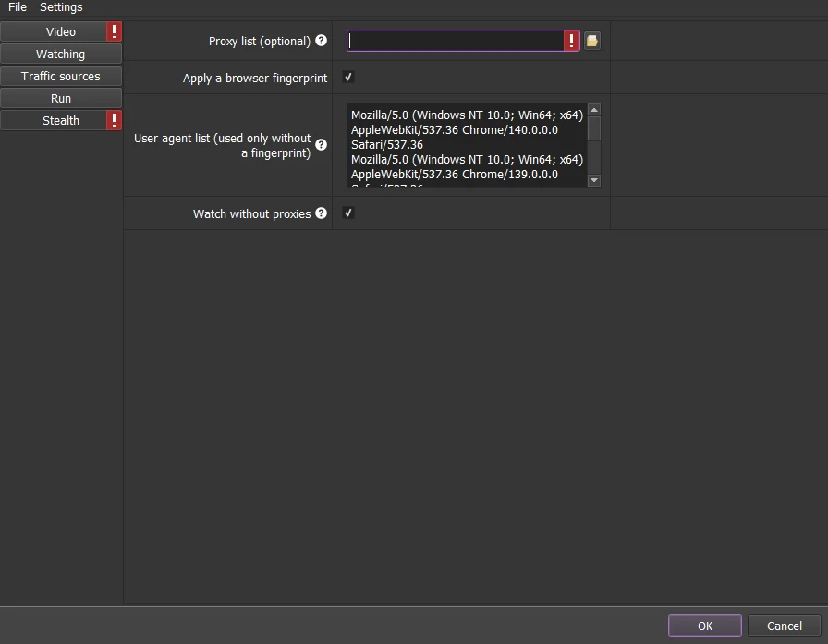The height and width of the screenshot is (644, 828).
Task: Click help icon beside Watch without proxies
Action: click(x=321, y=213)
